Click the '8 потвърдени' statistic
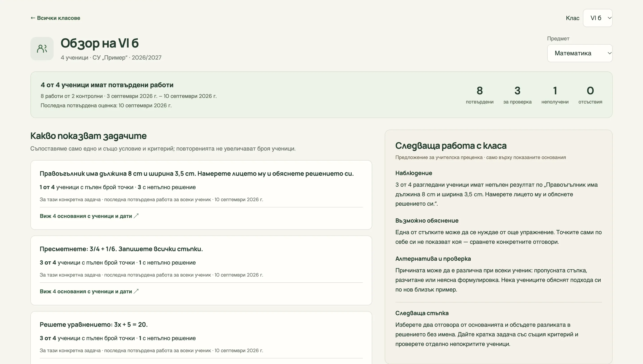Screen dimensions: 643x364 [x=480, y=95]
